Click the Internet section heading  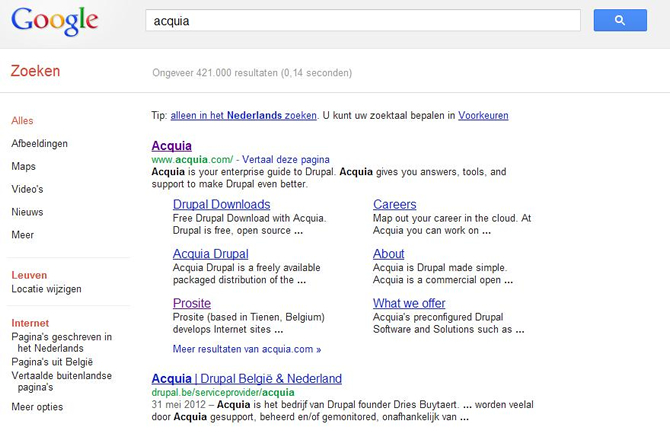click(30, 323)
